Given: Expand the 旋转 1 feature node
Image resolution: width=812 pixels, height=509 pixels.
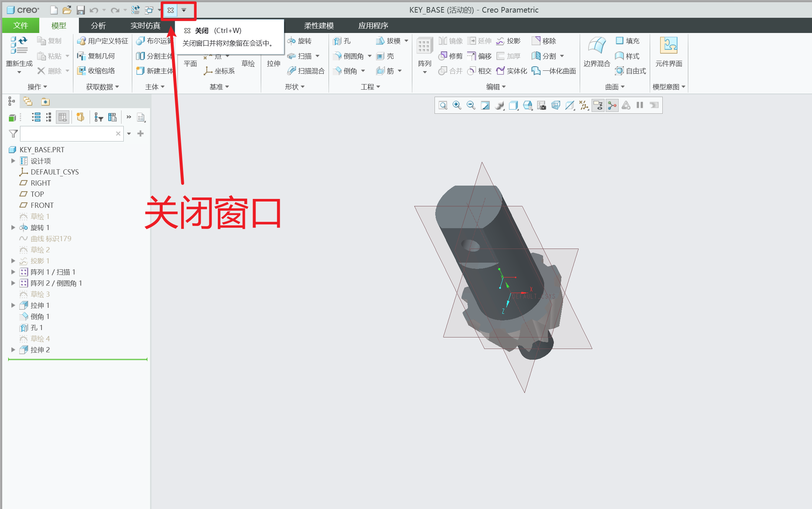Looking at the screenshot, I should tap(13, 227).
